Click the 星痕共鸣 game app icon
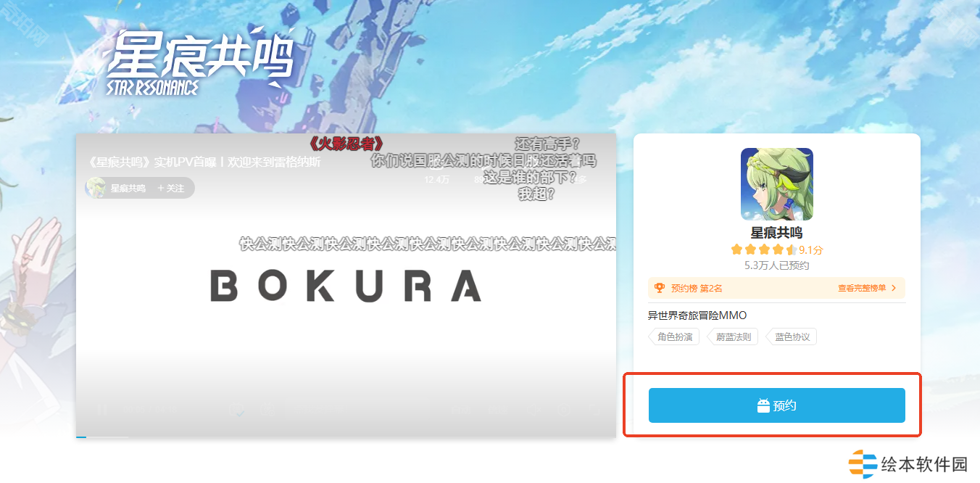 point(776,184)
